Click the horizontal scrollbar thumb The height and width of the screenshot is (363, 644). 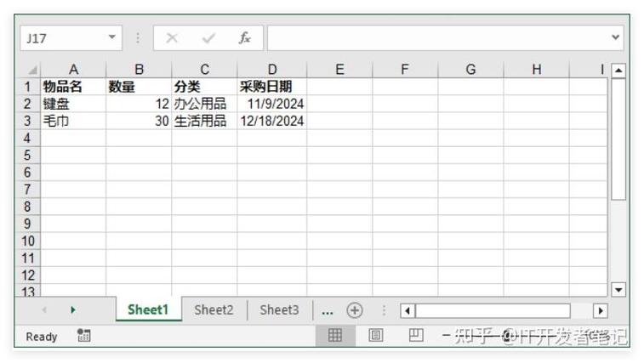point(493,311)
